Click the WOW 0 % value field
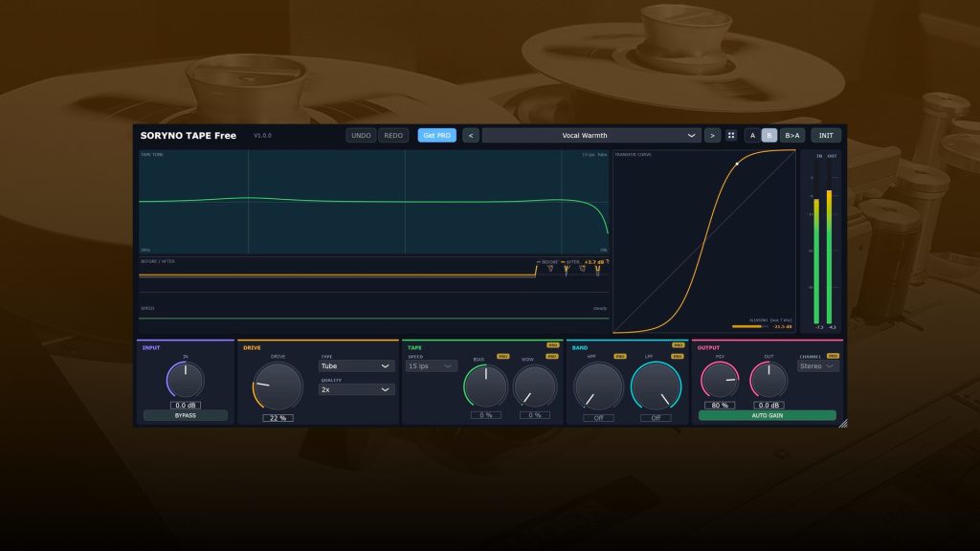This screenshot has height=551, width=980. click(535, 415)
